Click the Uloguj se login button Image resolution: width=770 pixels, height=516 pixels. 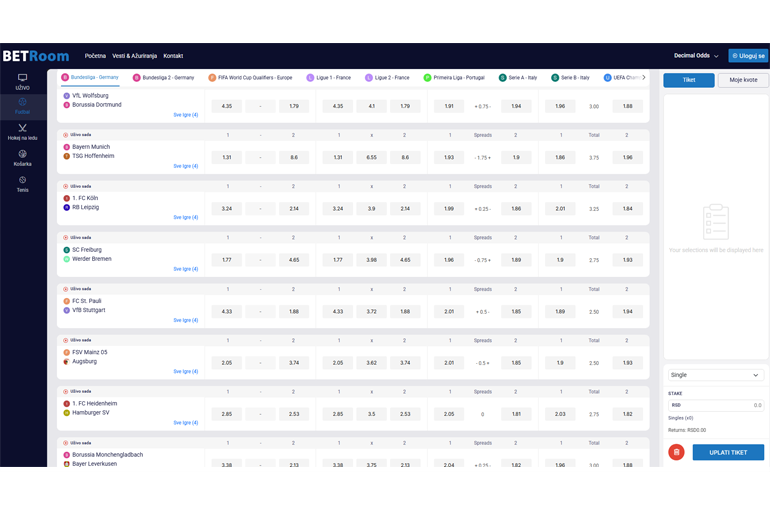pos(748,56)
